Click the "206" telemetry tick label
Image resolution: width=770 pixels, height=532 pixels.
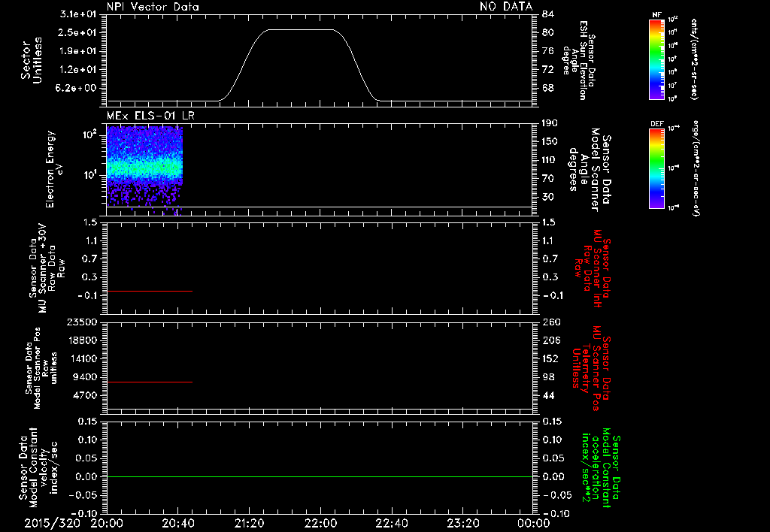[551, 340]
